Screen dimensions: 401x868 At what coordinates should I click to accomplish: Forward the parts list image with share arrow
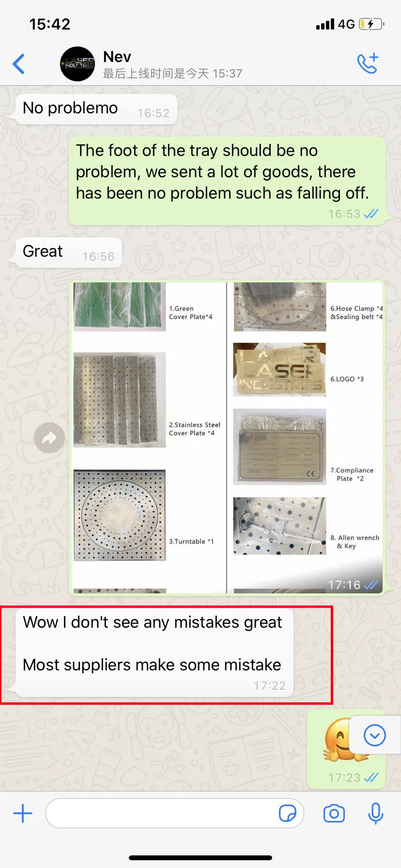point(49,438)
